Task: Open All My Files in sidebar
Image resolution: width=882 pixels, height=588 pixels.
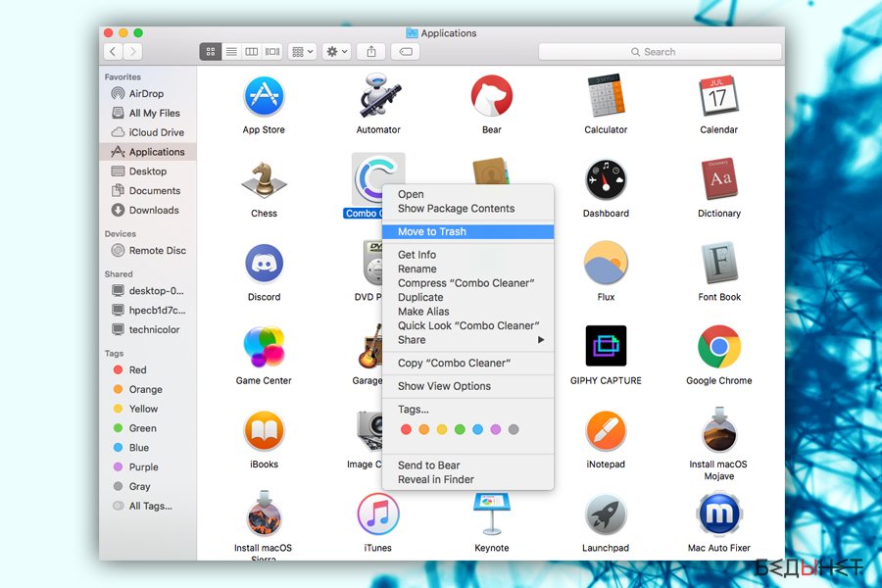Action: point(148,113)
